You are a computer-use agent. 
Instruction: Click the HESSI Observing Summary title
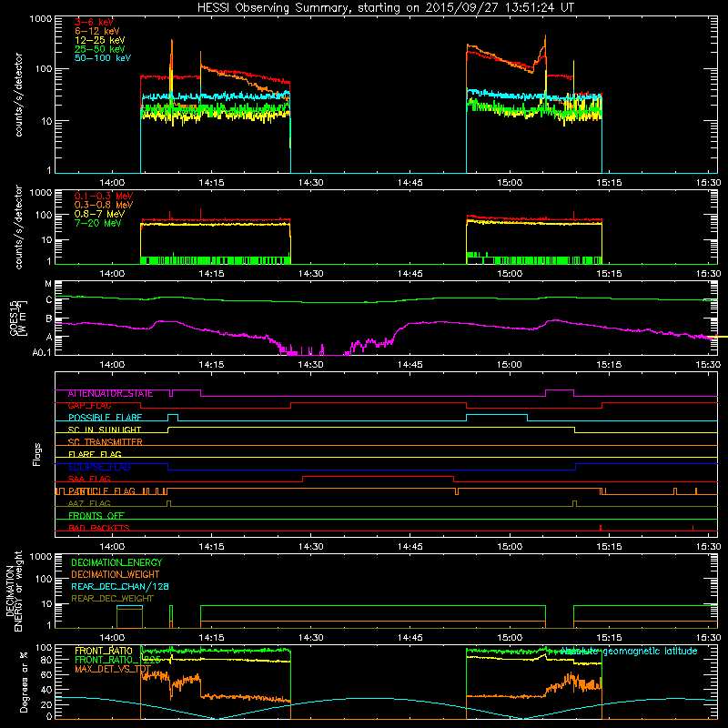coord(385,8)
